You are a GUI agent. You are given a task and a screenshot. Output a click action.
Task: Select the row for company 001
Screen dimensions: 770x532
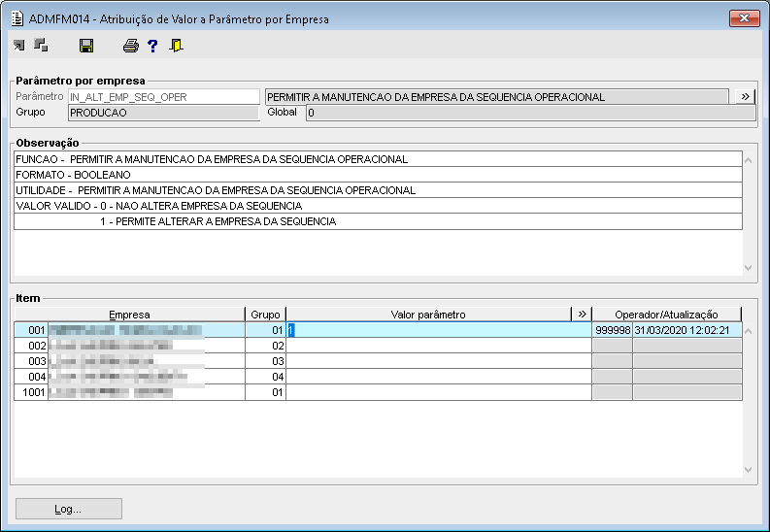tap(378, 330)
